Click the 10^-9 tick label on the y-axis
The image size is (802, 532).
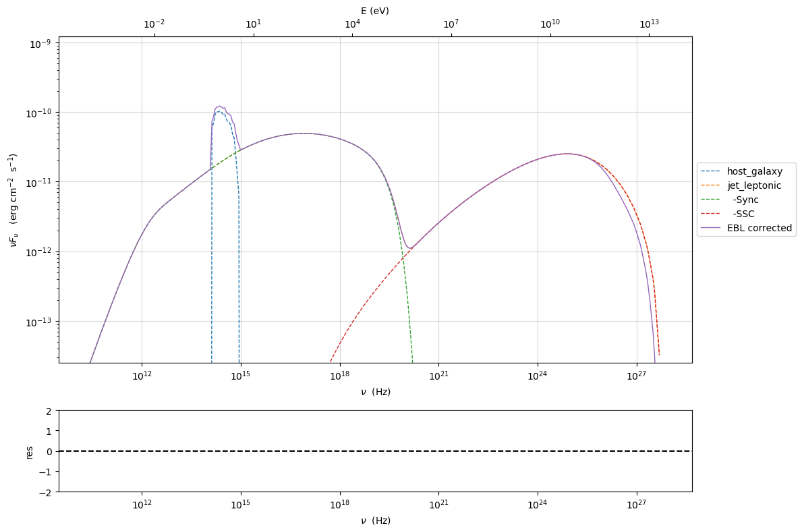tap(42, 43)
